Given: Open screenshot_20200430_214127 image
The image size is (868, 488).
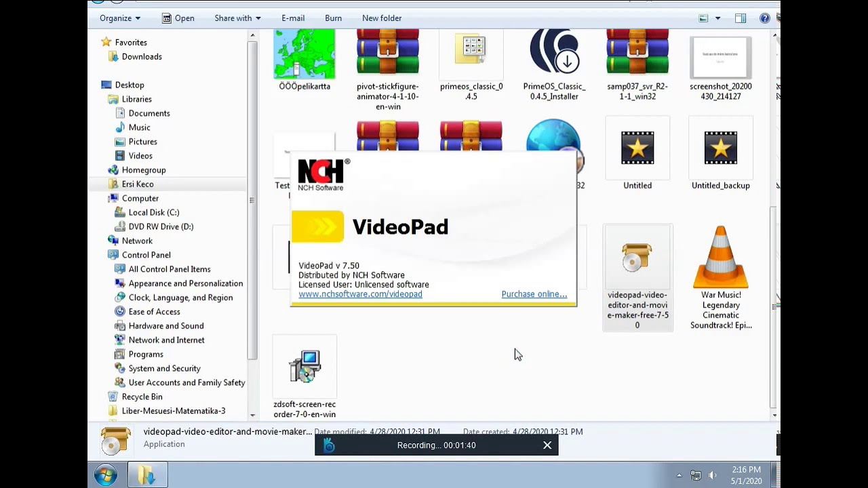Looking at the screenshot, I should [x=720, y=68].
